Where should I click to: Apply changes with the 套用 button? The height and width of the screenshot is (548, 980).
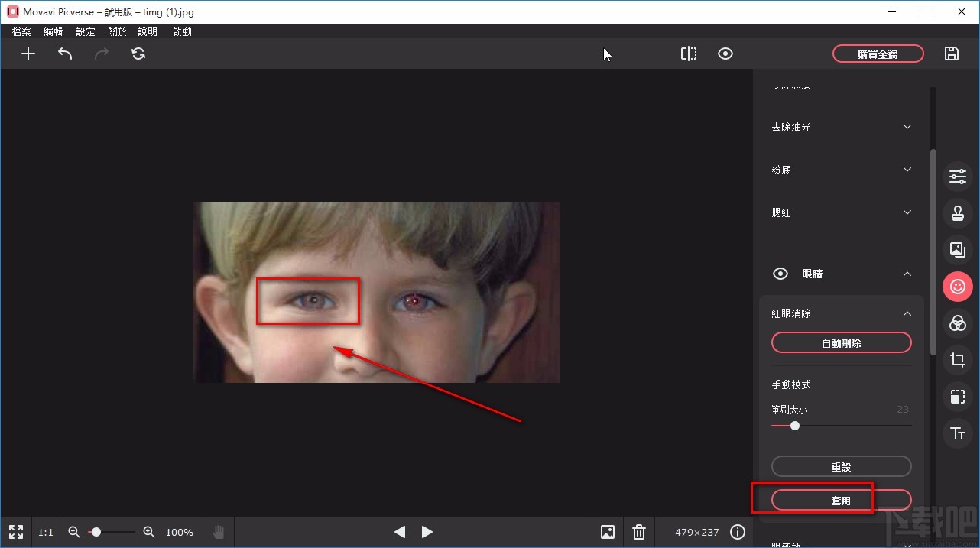coord(841,500)
